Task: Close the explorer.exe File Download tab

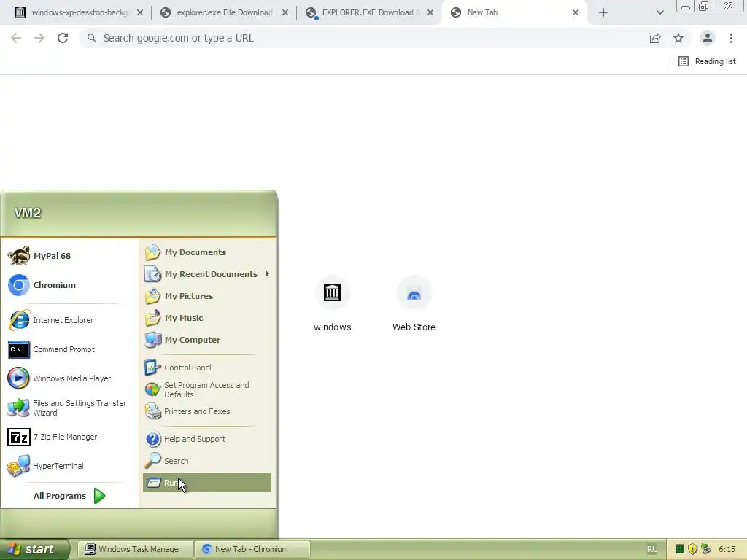Action: (x=285, y=12)
